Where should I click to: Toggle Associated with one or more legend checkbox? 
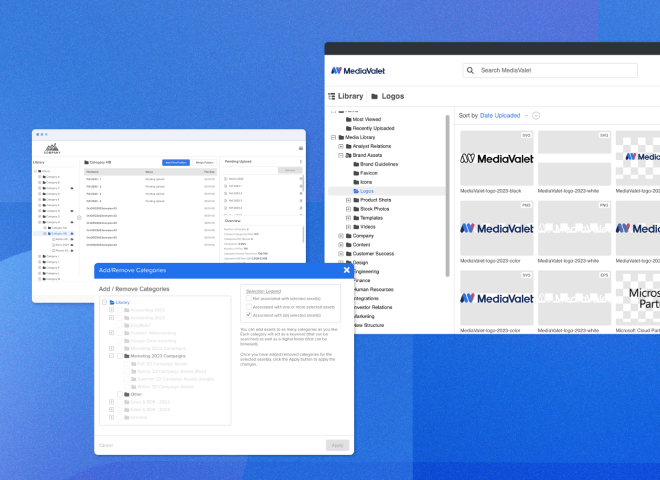click(249, 307)
